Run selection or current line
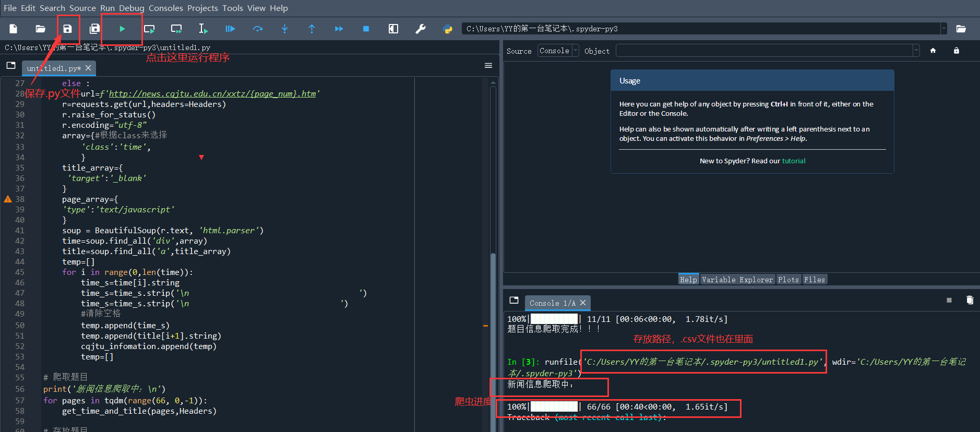The image size is (980, 432). click(x=204, y=29)
